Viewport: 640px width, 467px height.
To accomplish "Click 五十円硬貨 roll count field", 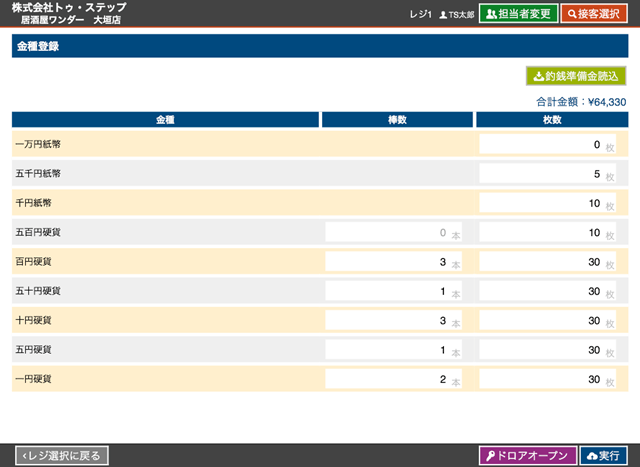I will point(385,292).
